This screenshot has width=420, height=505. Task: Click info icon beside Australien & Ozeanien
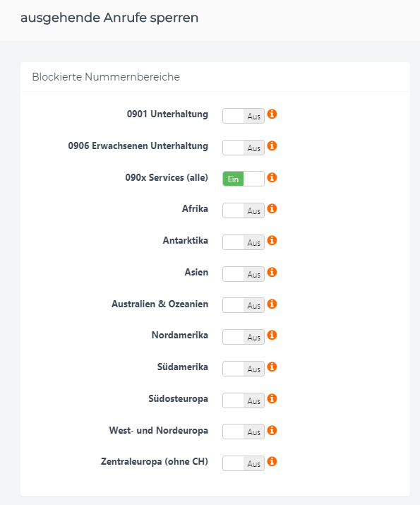click(272, 304)
